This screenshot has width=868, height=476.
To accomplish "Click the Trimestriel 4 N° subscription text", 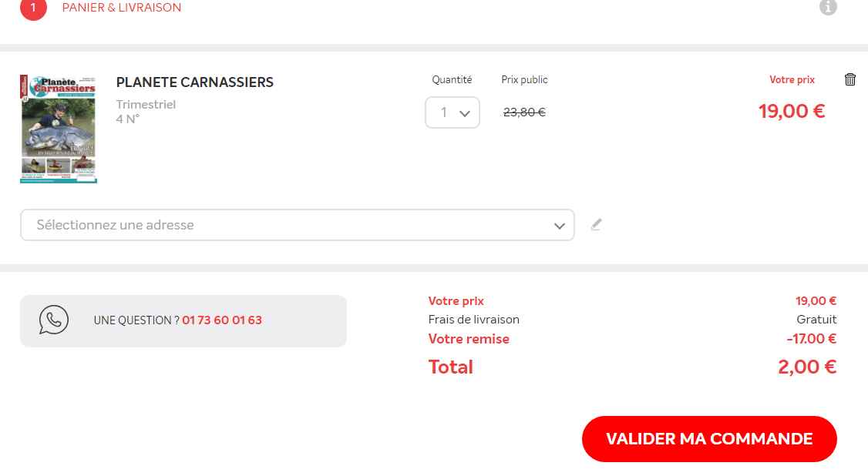I will coord(146,112).
